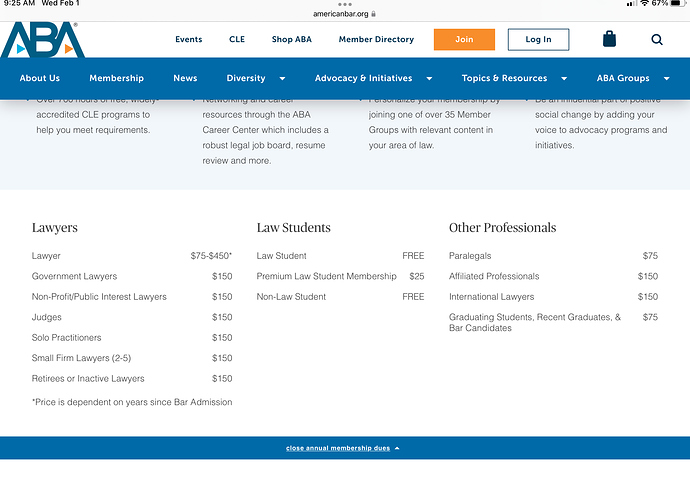Expand the ABA Groups dropdown arrow
This screenshot has height=493, width=690.
(666, 78)
